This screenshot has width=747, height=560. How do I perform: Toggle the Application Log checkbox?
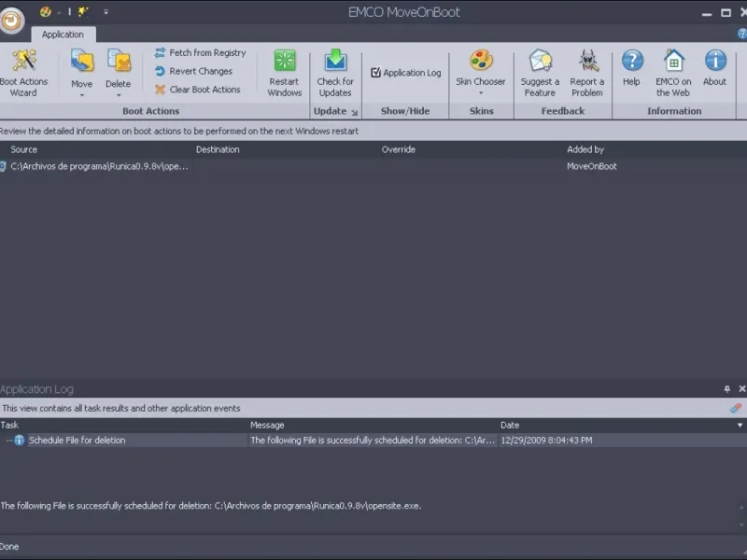point(376,73)
